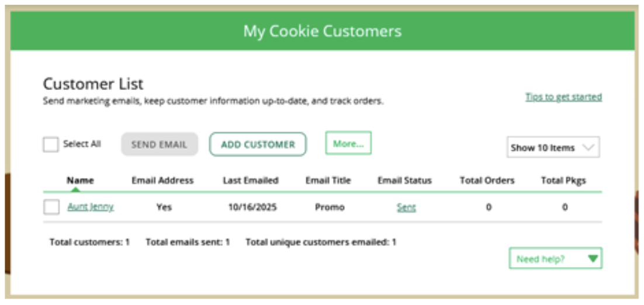Expand the Show 10 Items dropdown
This screenshot has height=305, width=644.
pos(553,148)
